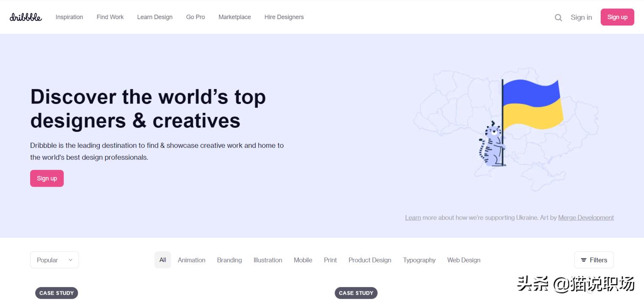
Task: Open the Marketplace link
Action: coord(234,17)
